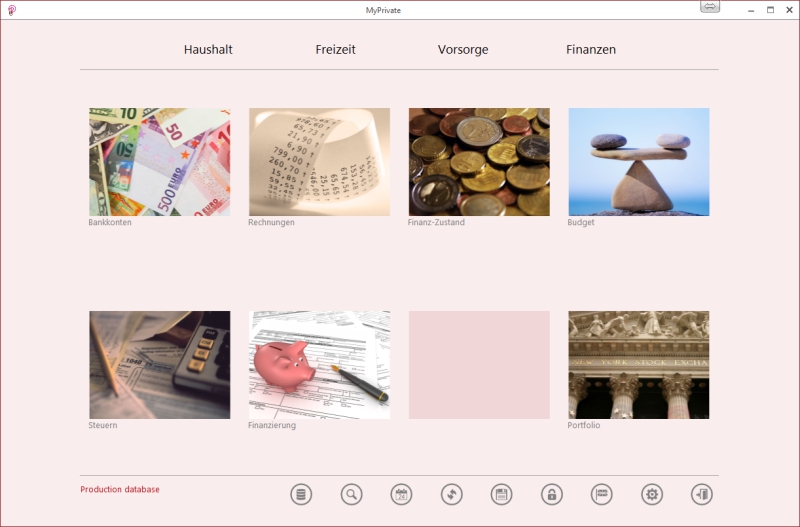The width and height of the screenshot is (800, 527).
Task: Click the exit door icon
Action: pos(702,494)
